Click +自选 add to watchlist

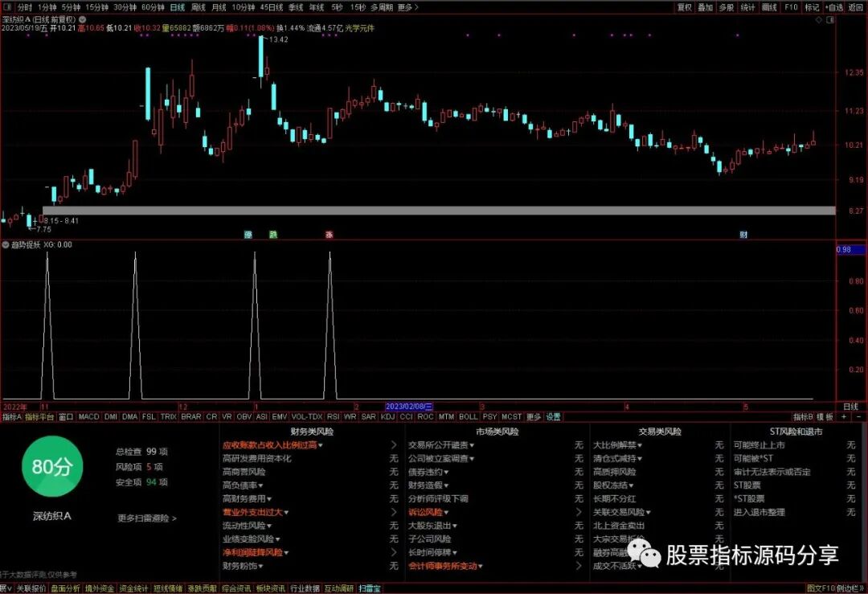point(833,7)
